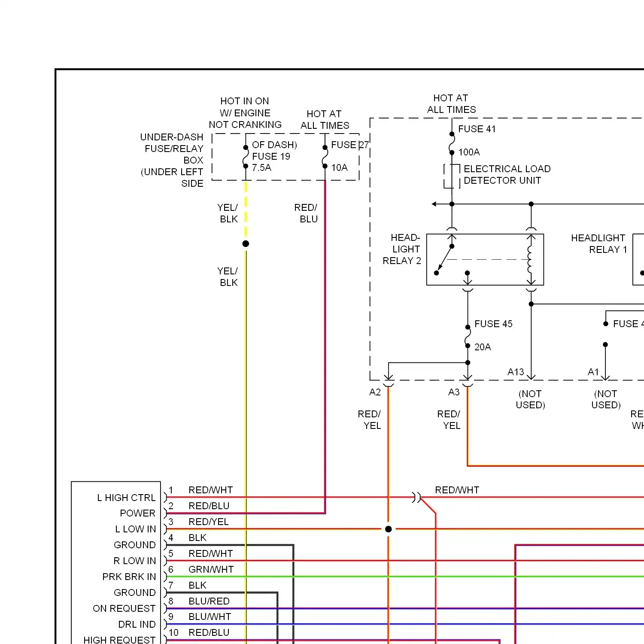
Task: Click the 'FUSE 19' label
Action: [271, 156]
